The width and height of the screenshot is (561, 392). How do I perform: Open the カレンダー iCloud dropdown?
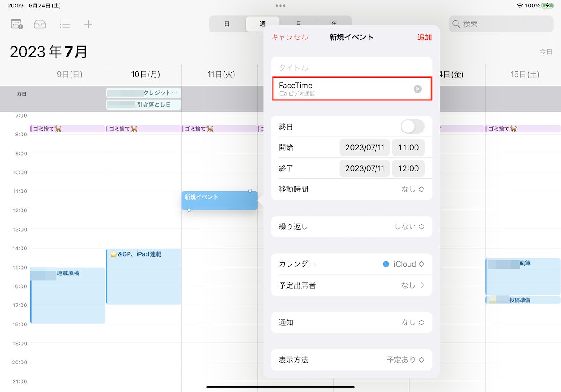(352, 264)
